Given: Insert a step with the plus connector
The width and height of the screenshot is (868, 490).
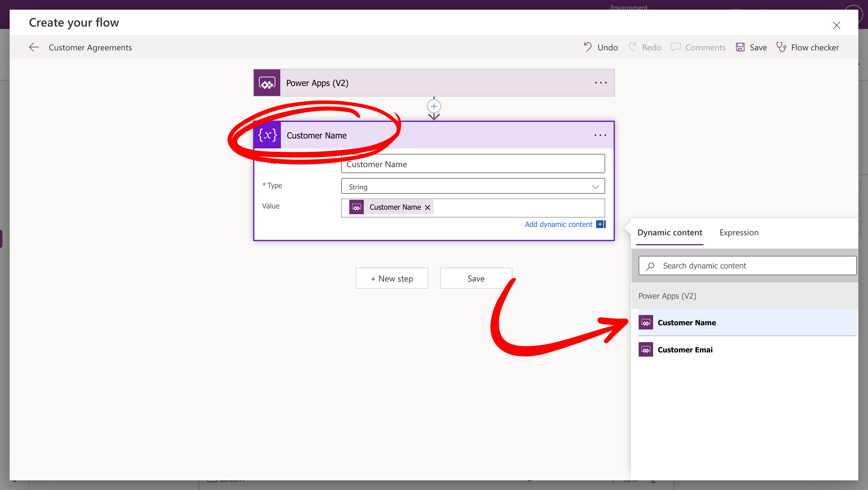Looking at the screenshot, I should [x=434, y=107].
